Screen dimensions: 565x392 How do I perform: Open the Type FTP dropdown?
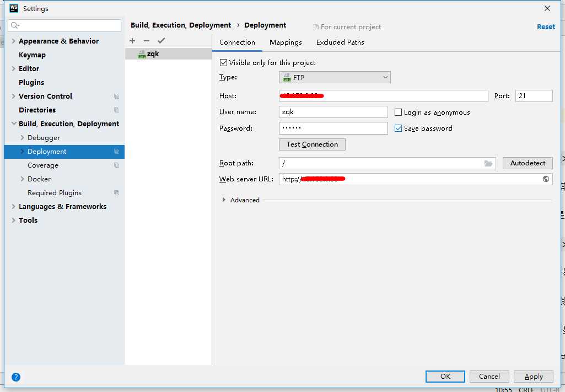point(335,78)
